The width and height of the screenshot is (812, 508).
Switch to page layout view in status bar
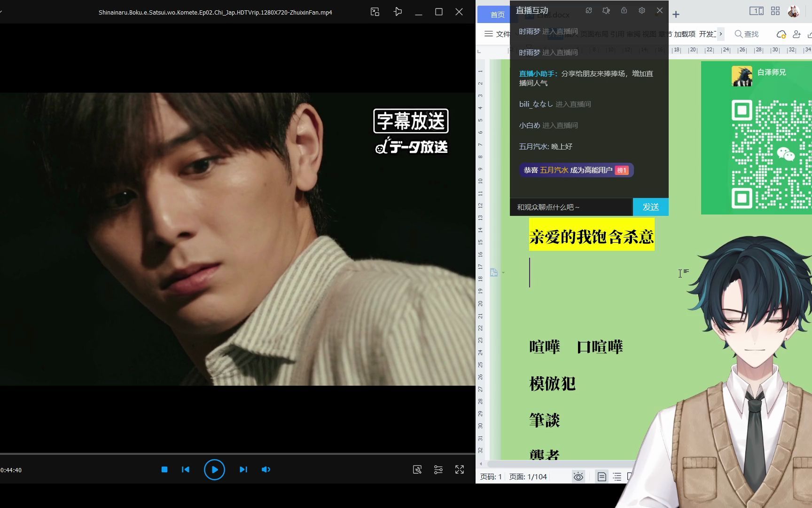601,476
